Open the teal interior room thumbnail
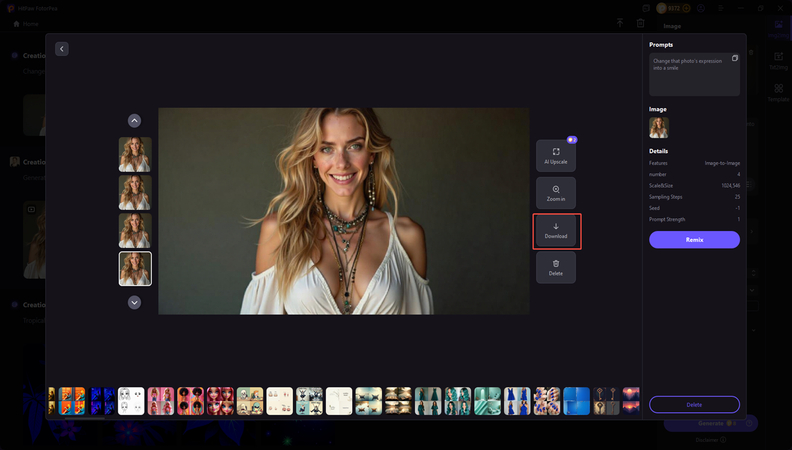The image size is (792, 450). (x=487, y=401)
